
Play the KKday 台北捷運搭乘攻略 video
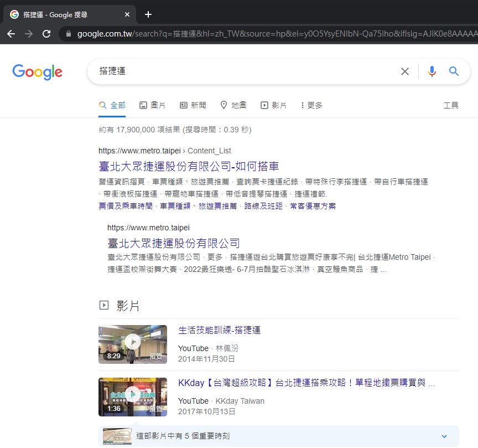point(133,397)
